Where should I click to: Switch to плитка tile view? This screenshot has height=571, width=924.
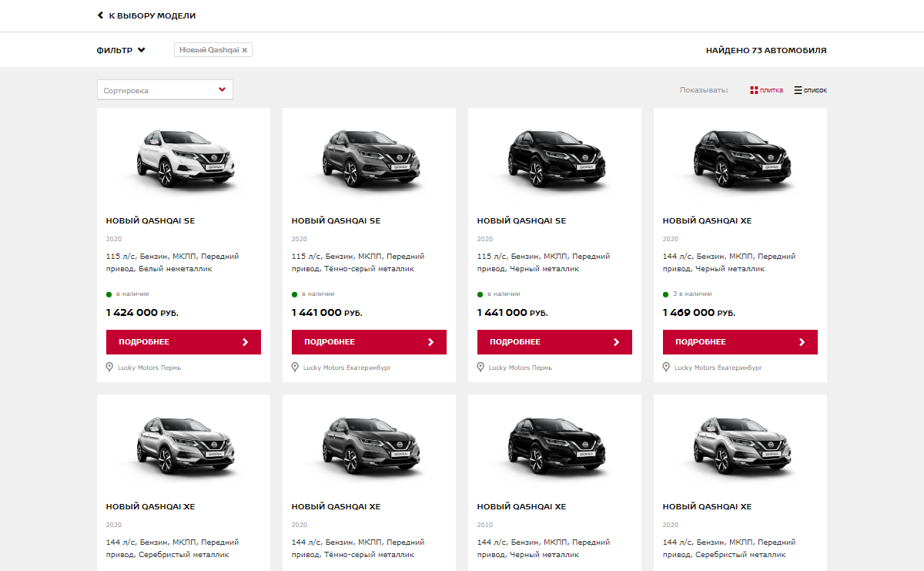point(766,90)
